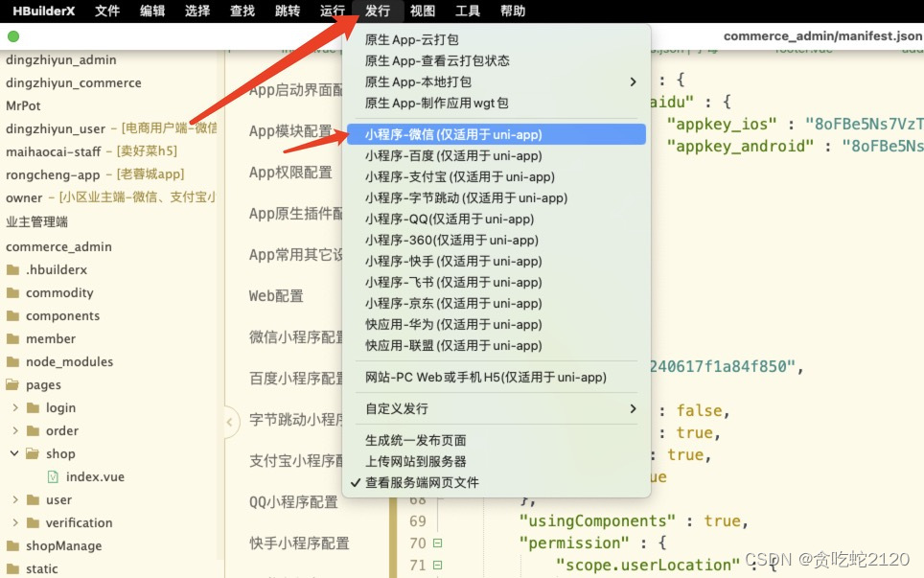Click the commodity folder icon
924x578 pixels.
tap(12, 291)
